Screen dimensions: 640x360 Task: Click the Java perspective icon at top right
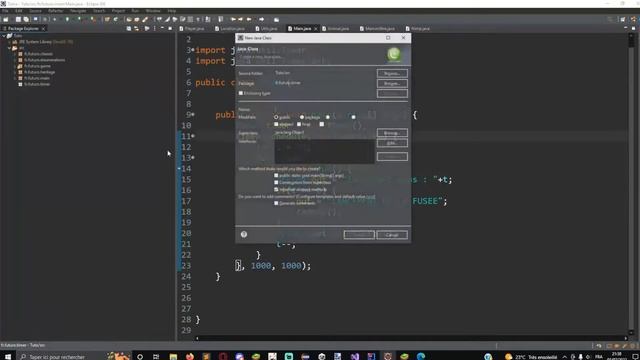click(x=633, y=19)
